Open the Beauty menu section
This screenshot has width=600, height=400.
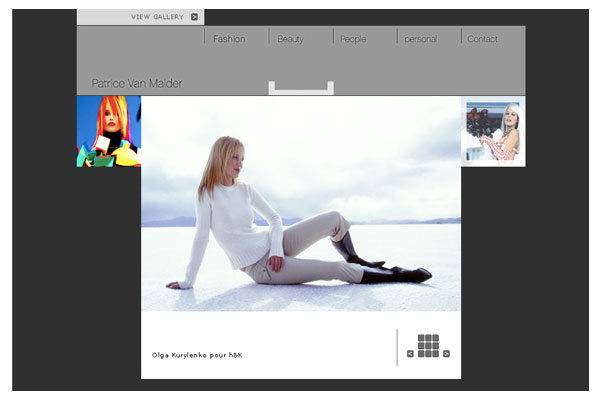coord(290,39)
